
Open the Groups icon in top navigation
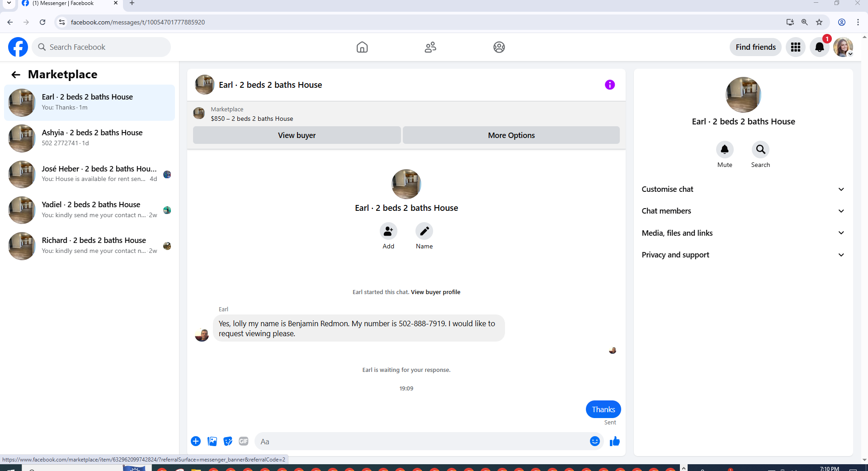(x=499, y=47)
